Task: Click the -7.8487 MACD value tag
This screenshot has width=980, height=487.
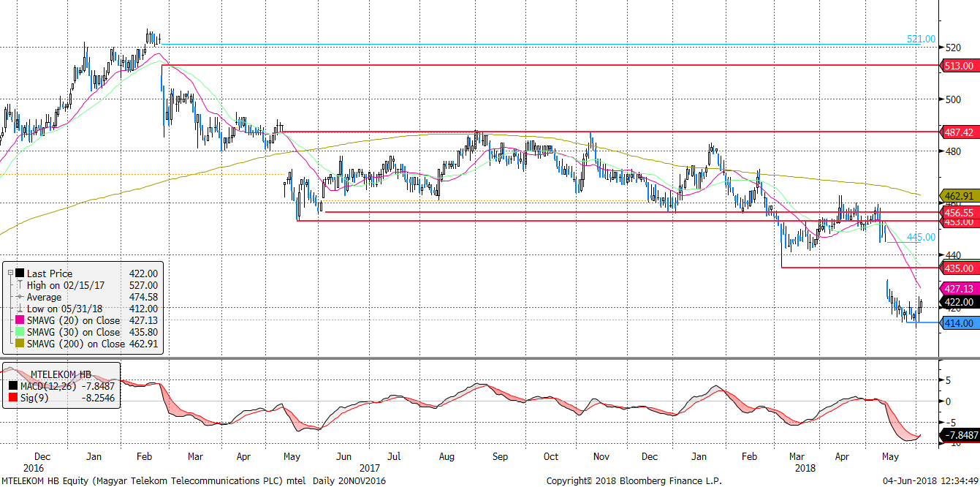Action: (x=959, y=435)
